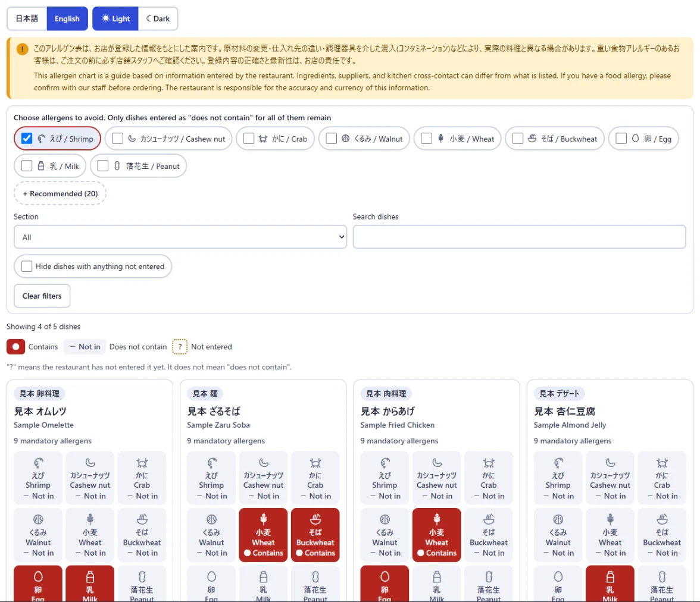Expand the Recommended (20) allergens list
The width and height of the screenshot is (700, 602).
[60, 194]
